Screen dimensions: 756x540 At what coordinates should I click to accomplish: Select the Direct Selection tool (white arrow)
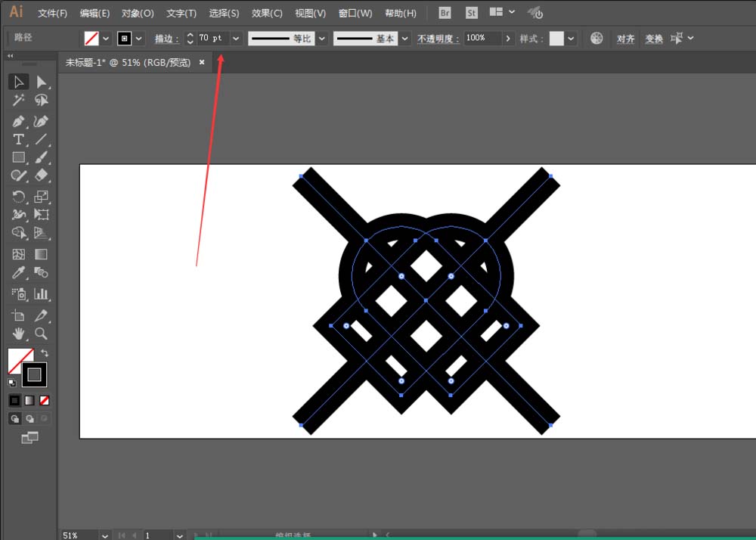point(42,82)
